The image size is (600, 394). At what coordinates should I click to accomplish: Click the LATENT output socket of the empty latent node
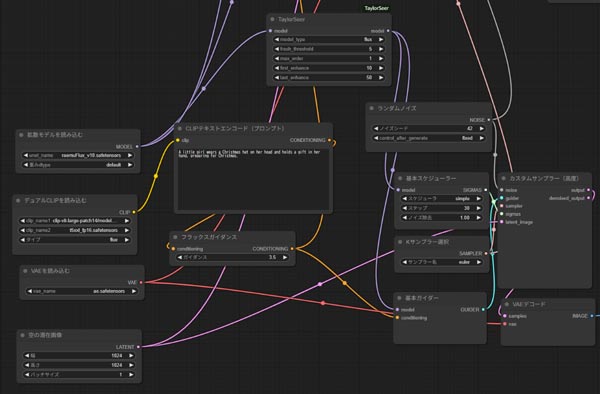point(138,347)
